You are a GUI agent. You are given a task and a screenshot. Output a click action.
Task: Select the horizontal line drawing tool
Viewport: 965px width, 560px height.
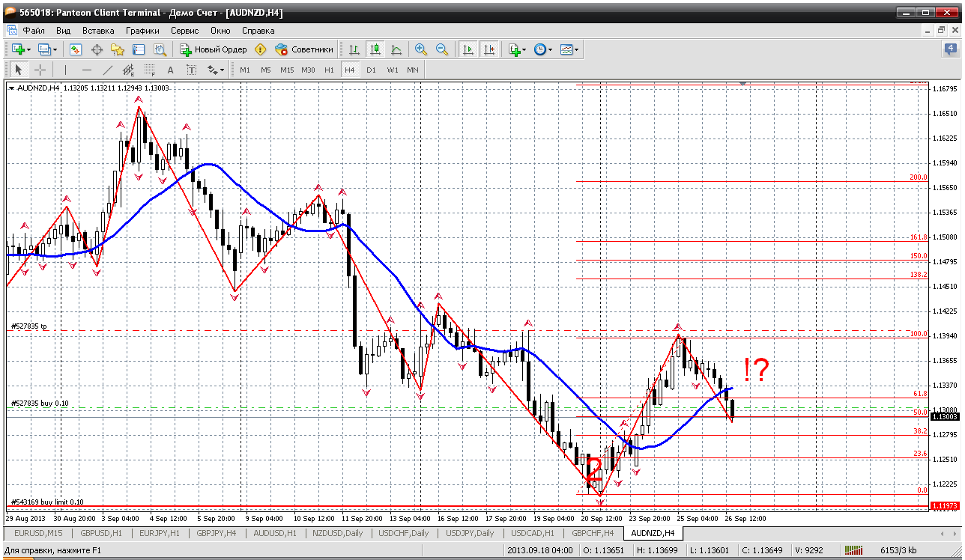87,70
